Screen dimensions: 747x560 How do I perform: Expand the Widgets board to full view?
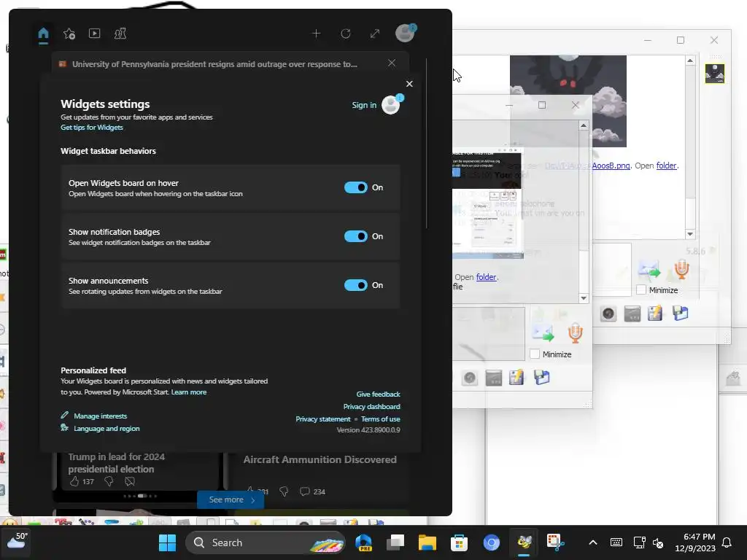(x=375, y=34)
